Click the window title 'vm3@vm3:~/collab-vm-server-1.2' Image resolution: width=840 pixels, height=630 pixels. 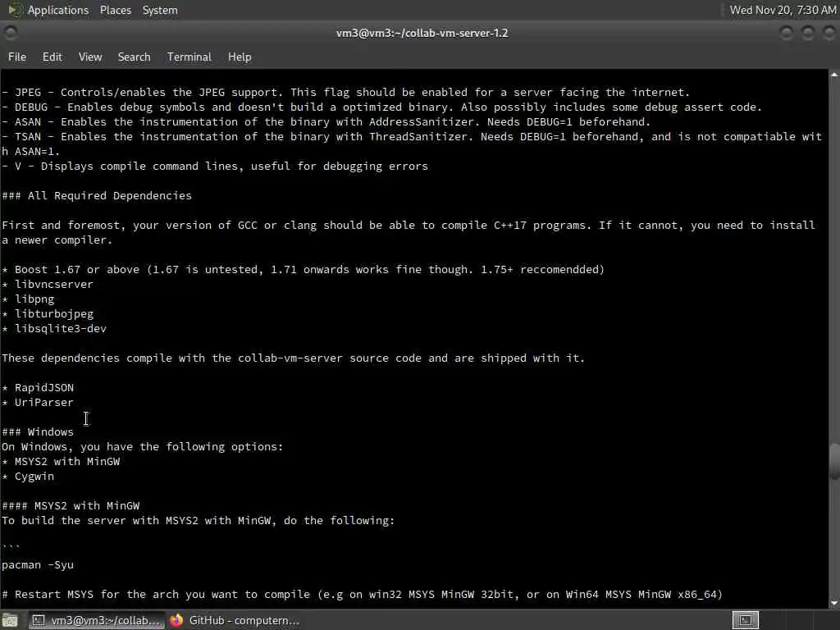[422, 33]
